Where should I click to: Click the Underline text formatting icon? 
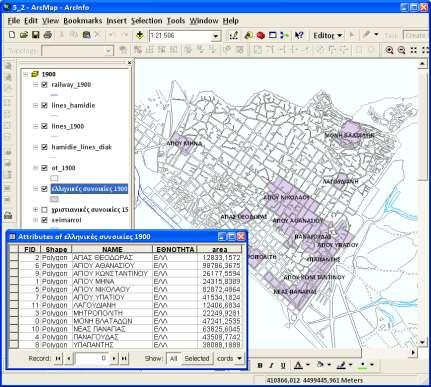[283, 365]
